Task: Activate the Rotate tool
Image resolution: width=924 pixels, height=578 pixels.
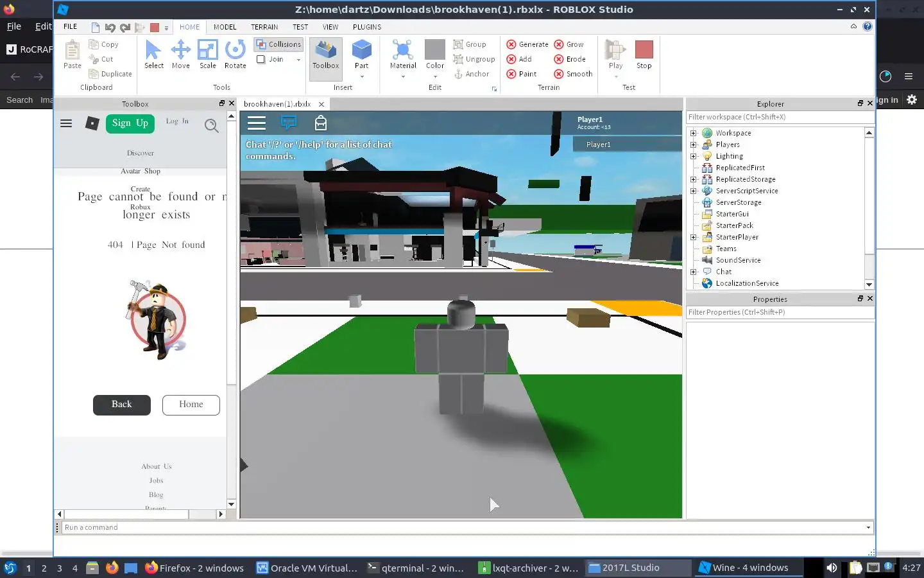Action: [235, 55]
